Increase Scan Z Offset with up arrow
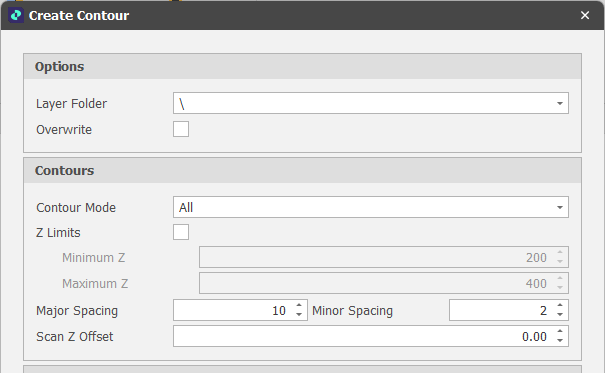The width and height of the screenshot is (608, 373). click(560, 332)
